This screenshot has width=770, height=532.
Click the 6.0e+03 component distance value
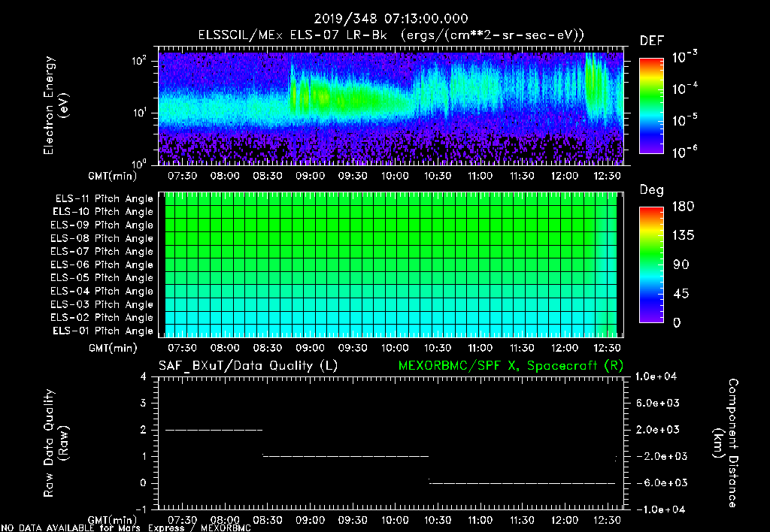pos(658,404)
